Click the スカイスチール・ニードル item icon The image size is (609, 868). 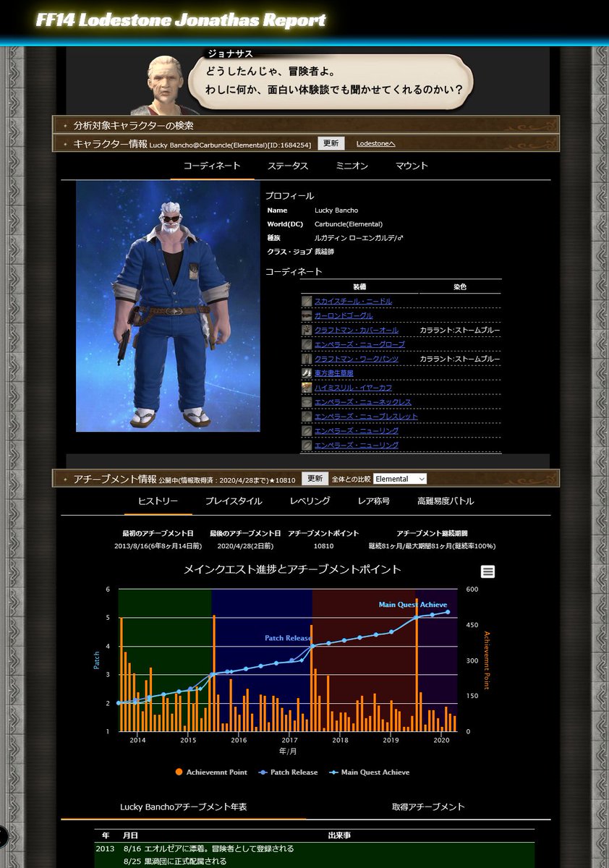[307, 301]
